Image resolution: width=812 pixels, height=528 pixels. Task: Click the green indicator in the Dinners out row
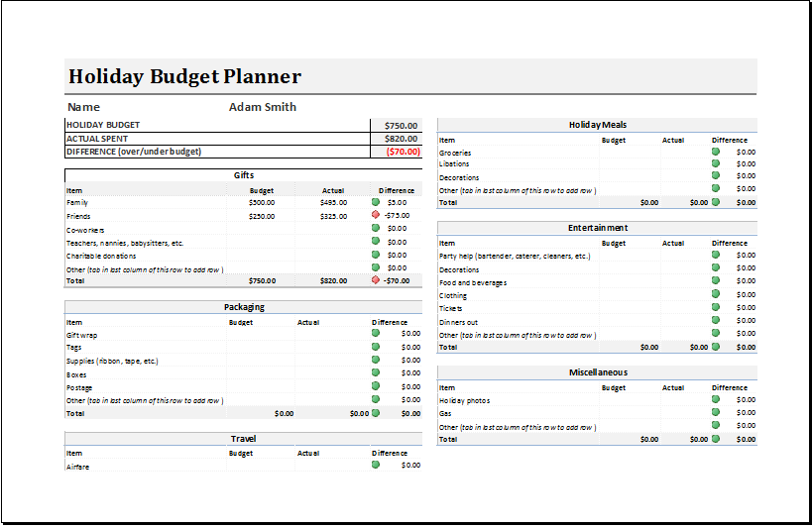click(716, 319)
